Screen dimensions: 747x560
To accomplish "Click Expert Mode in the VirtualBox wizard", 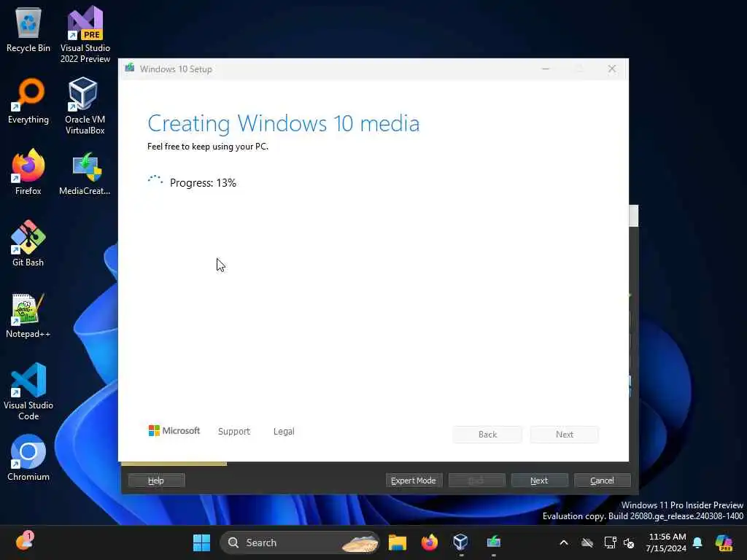I will 414,481.
